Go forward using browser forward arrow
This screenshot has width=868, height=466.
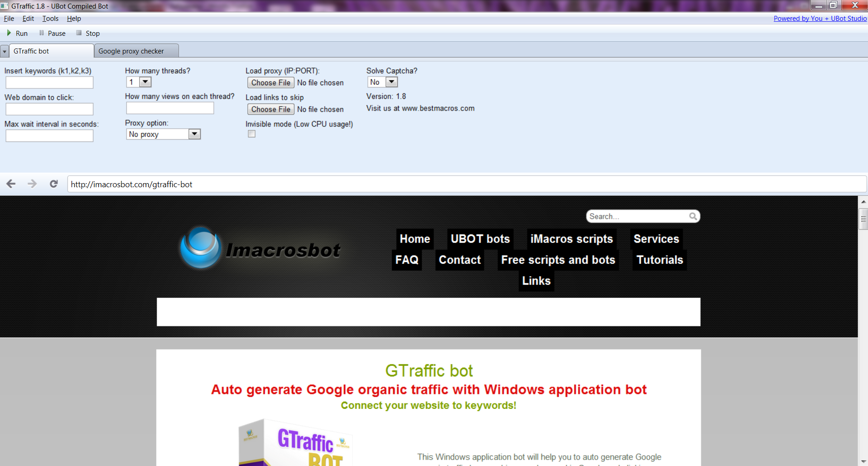[32, 184]
